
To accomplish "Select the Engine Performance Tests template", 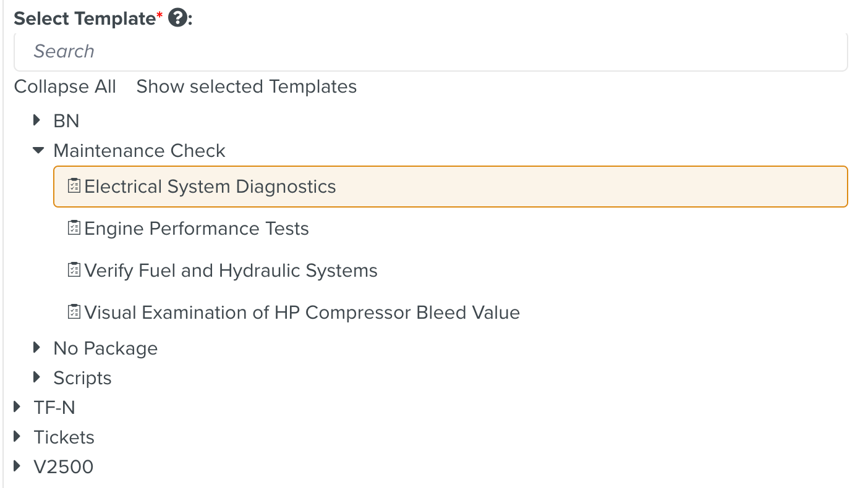I will [197, 228].
